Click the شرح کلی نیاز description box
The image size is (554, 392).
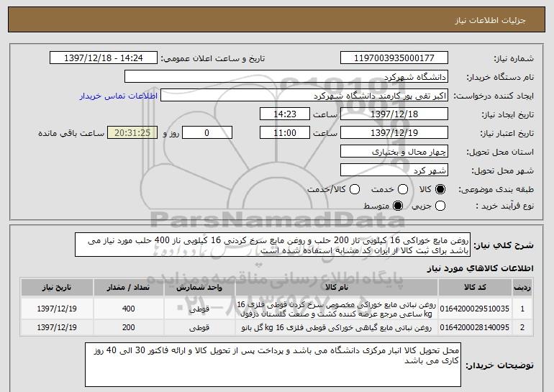pos(273,245)
